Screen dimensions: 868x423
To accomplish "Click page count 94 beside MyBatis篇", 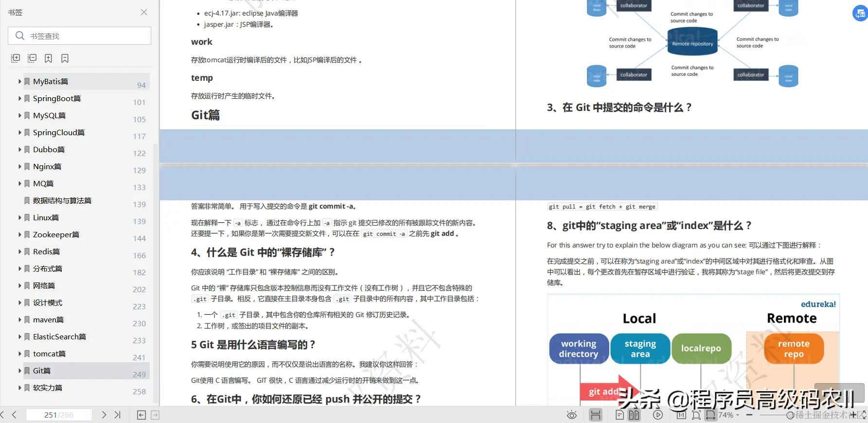I will point(142,85).
